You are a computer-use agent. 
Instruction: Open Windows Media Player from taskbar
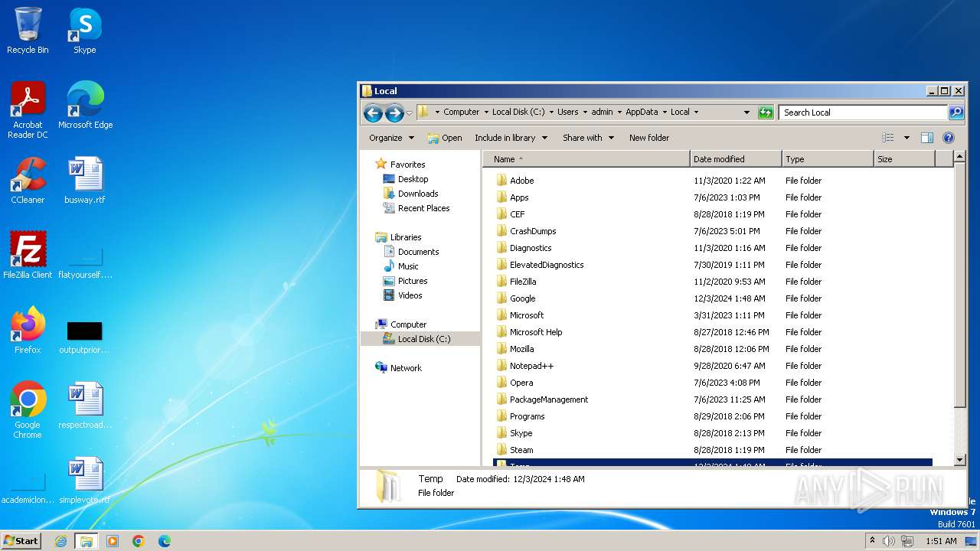[113, 541]
